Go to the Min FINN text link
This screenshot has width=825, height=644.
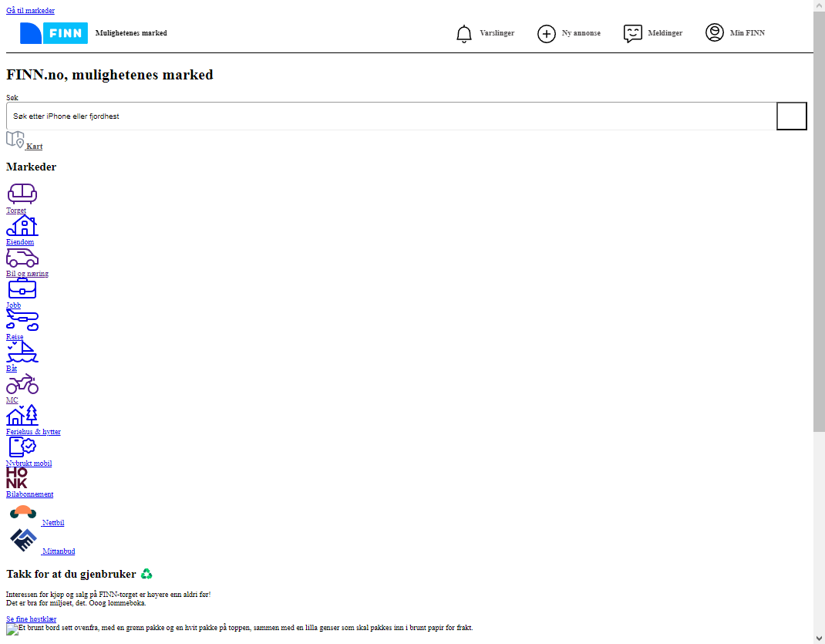pyautogui.click(x=747, y=33)
